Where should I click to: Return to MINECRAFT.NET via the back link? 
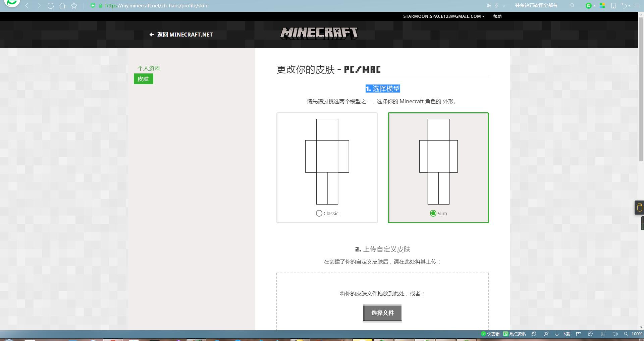tap(181, 35)
